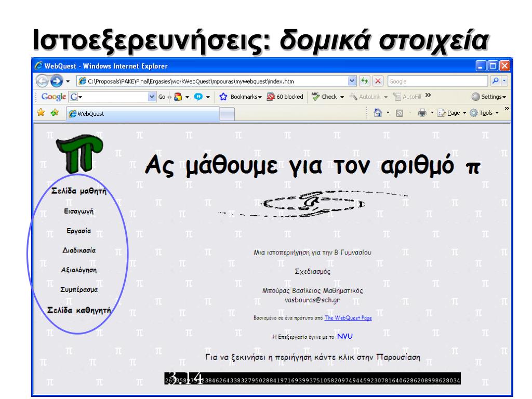Viewport: 532px width, 399px height.
Task: Click the NVU editor link
Action: tap(345, 336)
